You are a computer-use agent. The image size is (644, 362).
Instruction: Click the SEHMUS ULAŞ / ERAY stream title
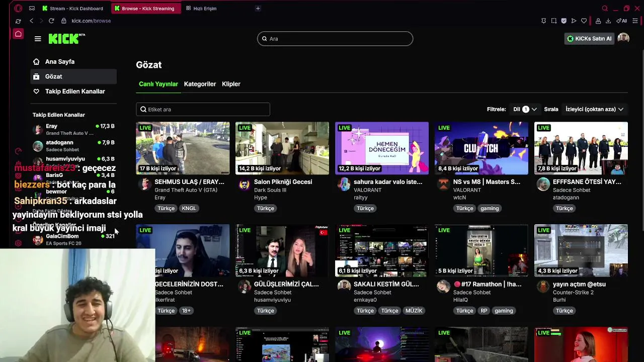(189, 182)
